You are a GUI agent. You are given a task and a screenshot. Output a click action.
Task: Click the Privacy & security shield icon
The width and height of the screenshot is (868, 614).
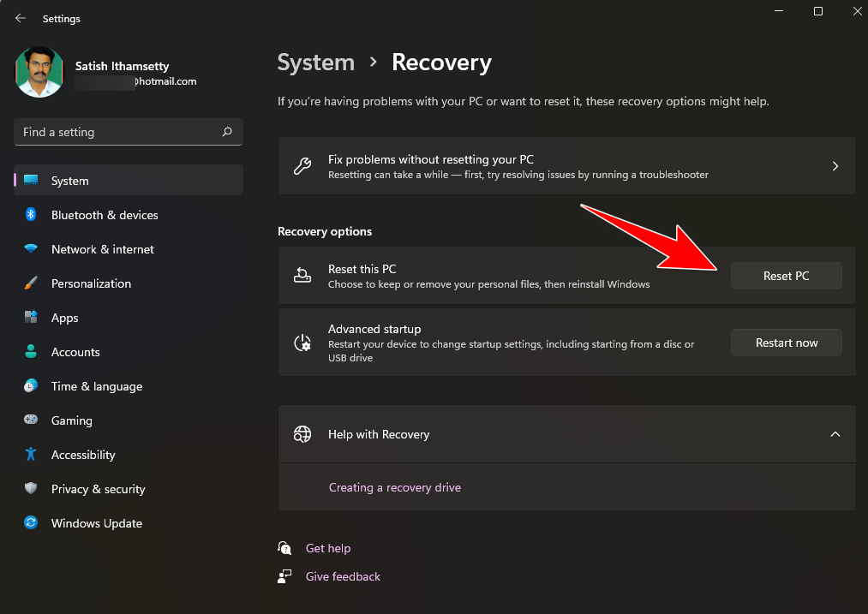(x=31, y=488)
